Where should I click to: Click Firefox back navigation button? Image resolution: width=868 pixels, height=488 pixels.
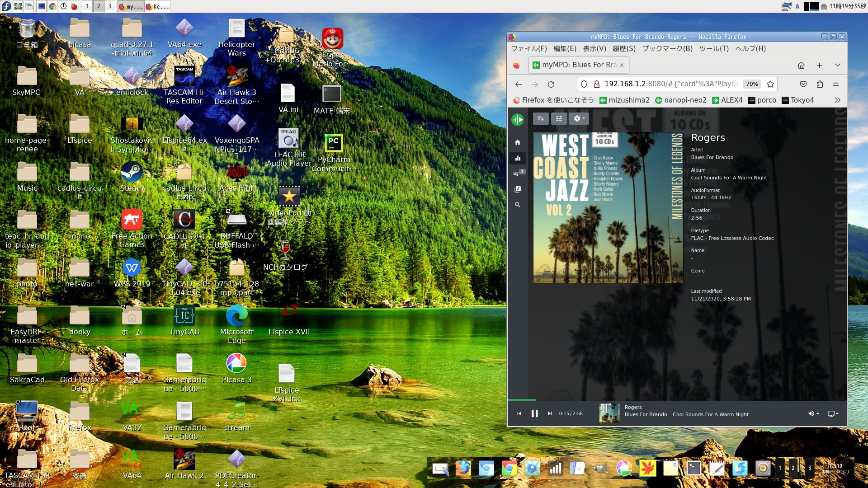(x=518, y=84)
